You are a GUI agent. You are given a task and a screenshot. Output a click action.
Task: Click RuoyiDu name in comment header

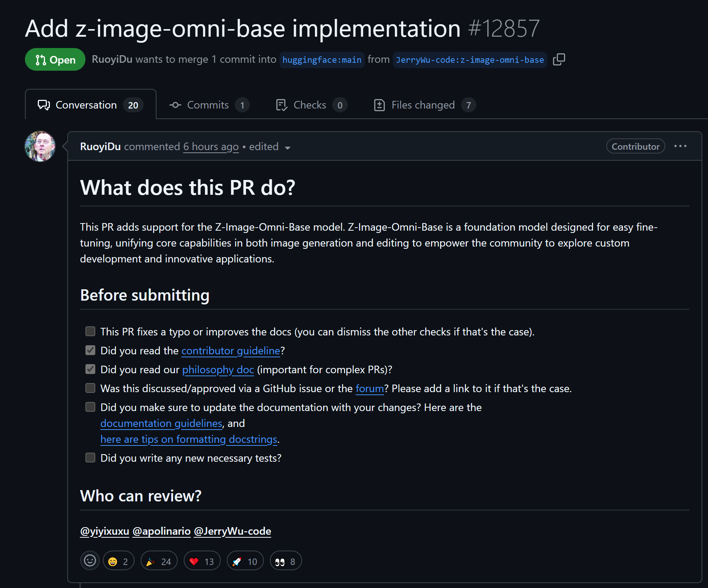(101, 146)
